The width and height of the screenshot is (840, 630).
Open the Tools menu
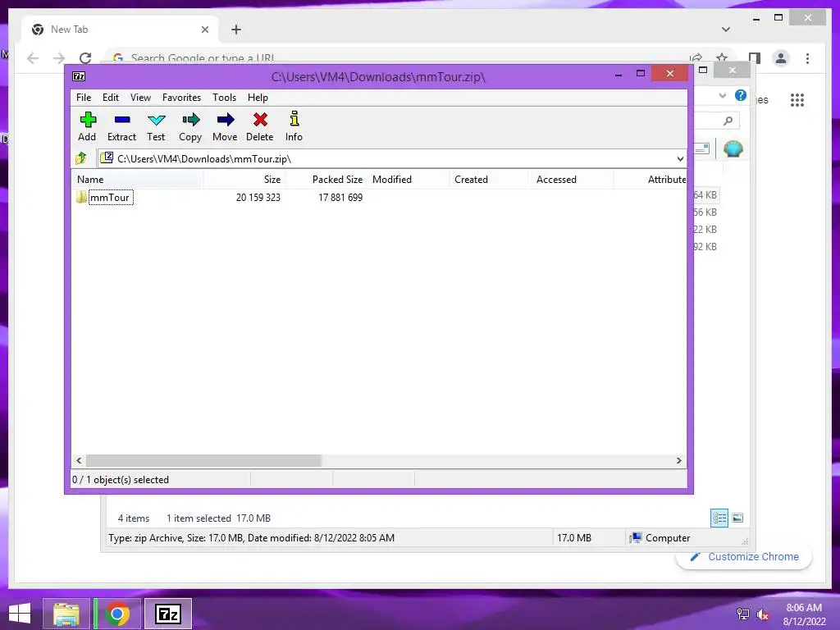225,98
